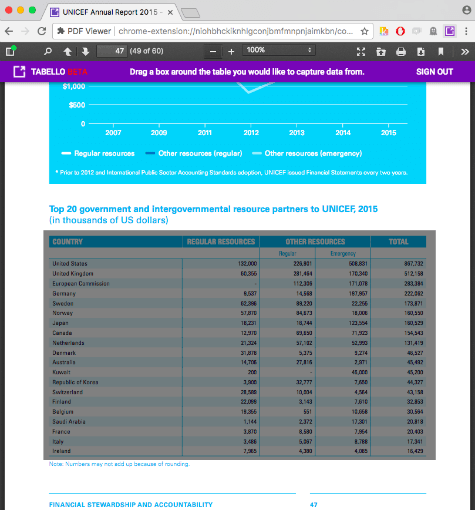Viewport: 475px width, 510px height.
Task: Click the TOTAL column header
Action: pos(398,242)
